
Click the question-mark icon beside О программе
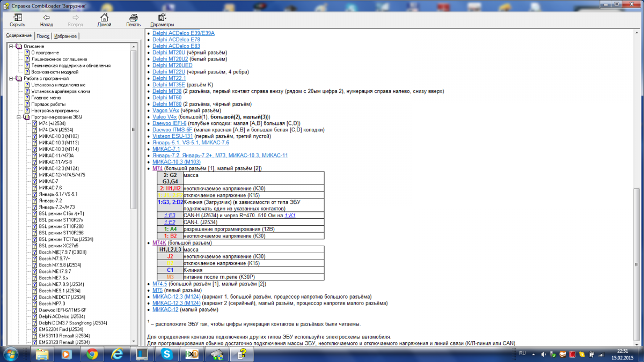[27, 53]
